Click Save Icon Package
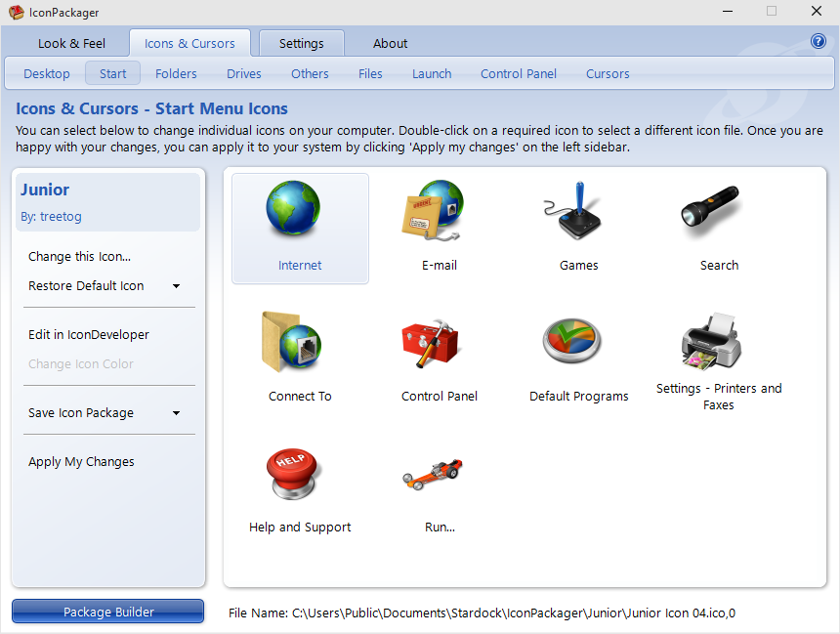The height and width of the screenshot is (634, 840). (x=81, y=413)
